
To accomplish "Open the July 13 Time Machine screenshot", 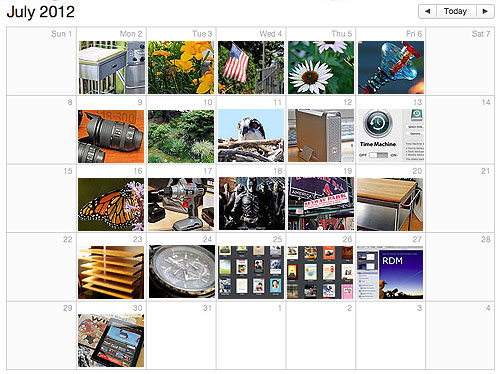I will (391, 136).
